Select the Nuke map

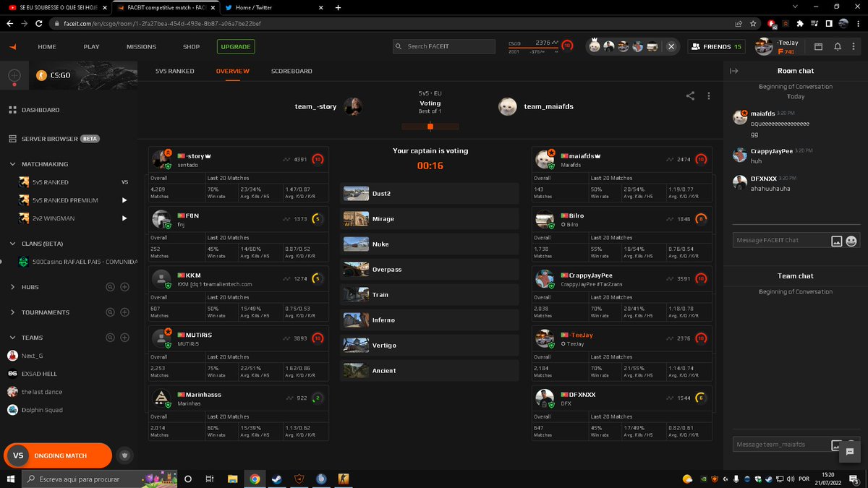point(430,244)
